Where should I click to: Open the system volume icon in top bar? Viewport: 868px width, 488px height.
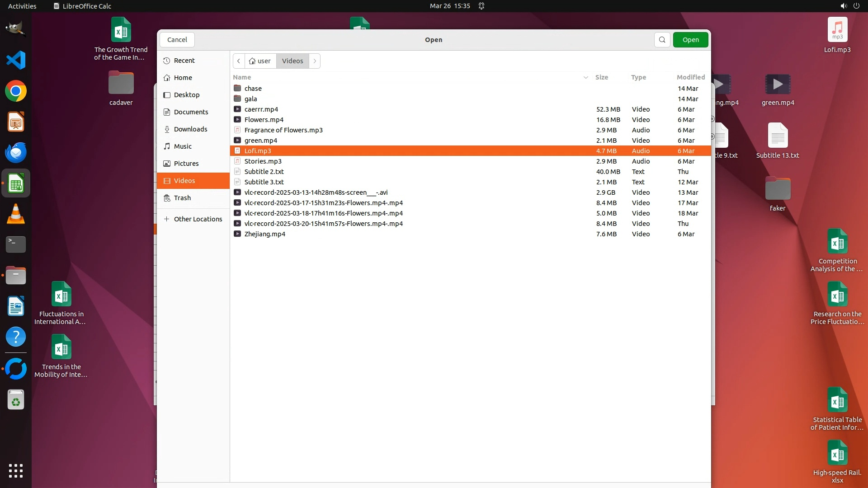843,6
